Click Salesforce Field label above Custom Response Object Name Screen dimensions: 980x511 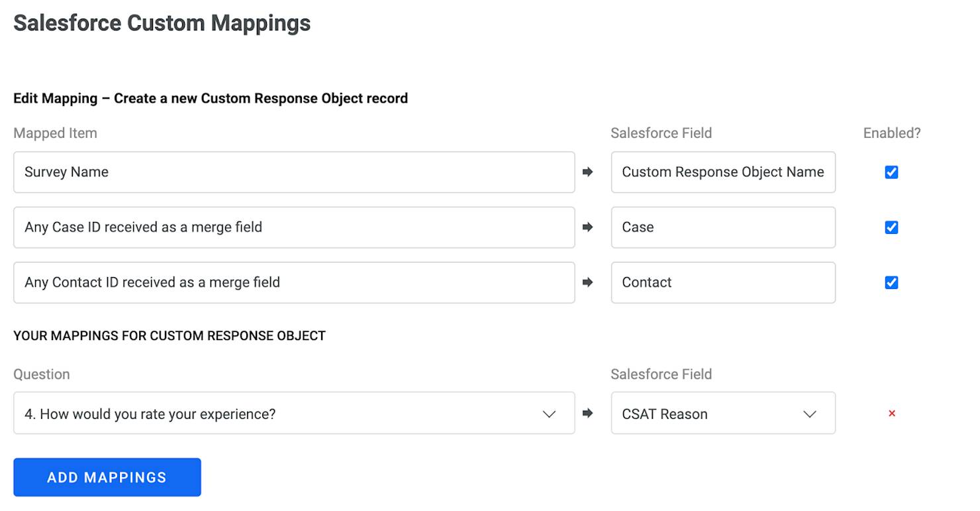pos(661,133)
